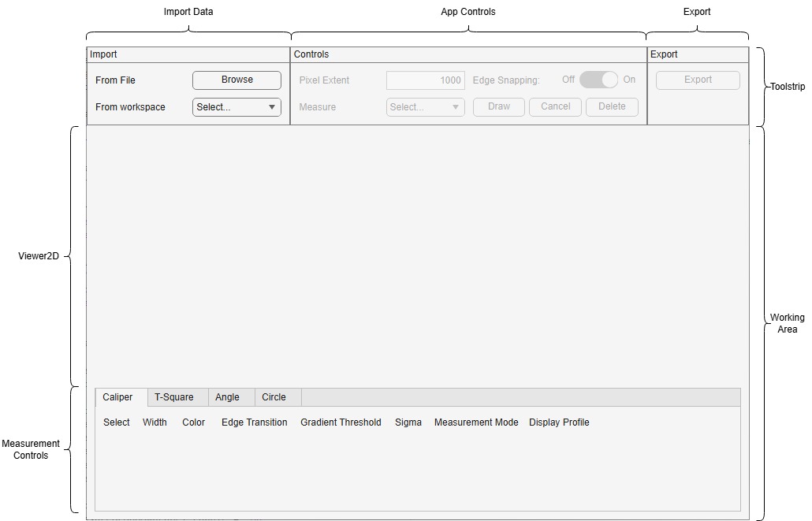Open the Measure Select dropdown
Screen dimensions: 812x521
(x=425, y=107)
